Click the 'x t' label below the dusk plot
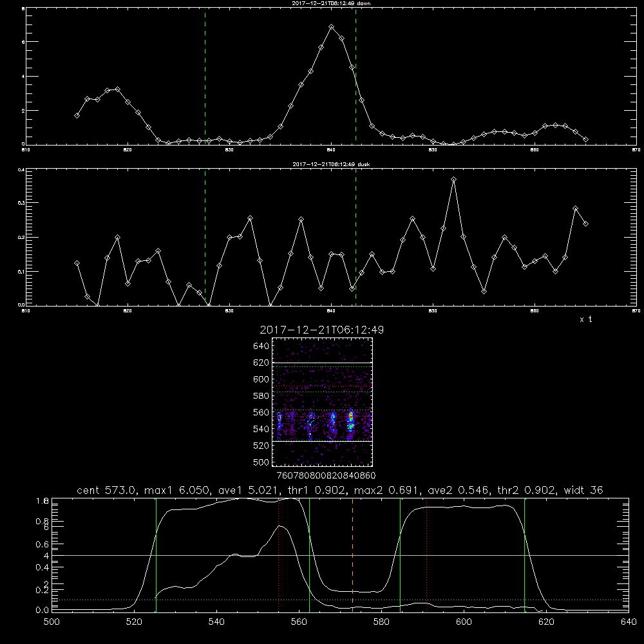The height and width of the screenshot is (644, 644). pos(585,319)
